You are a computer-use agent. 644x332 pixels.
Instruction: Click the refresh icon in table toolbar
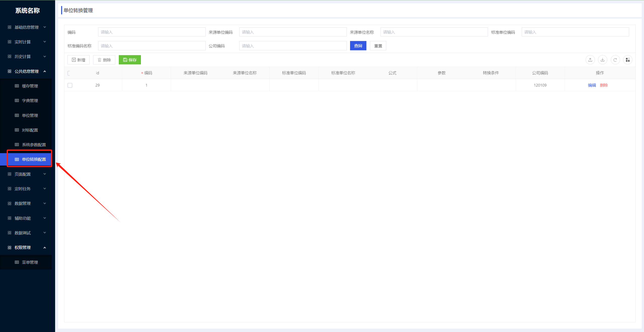(615, 60)
